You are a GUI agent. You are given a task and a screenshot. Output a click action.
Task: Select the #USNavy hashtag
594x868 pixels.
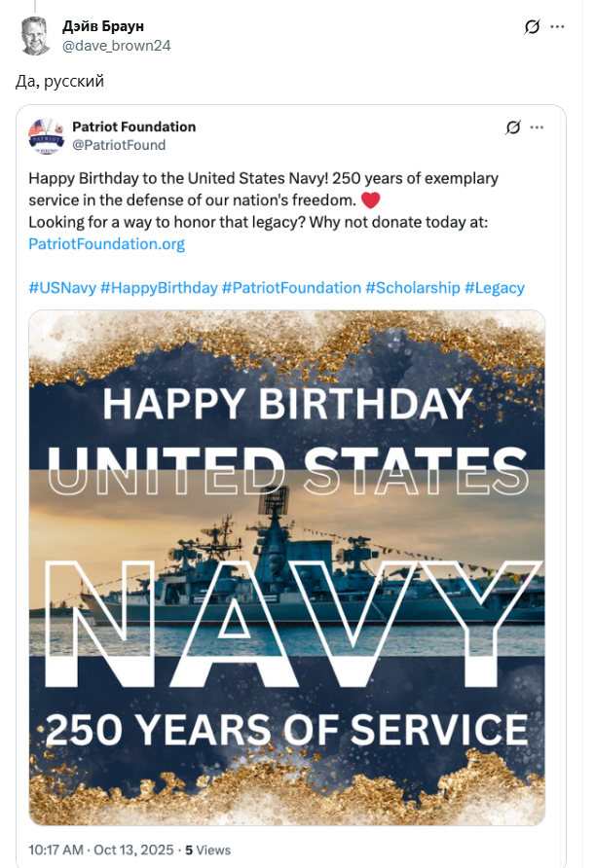61,287
